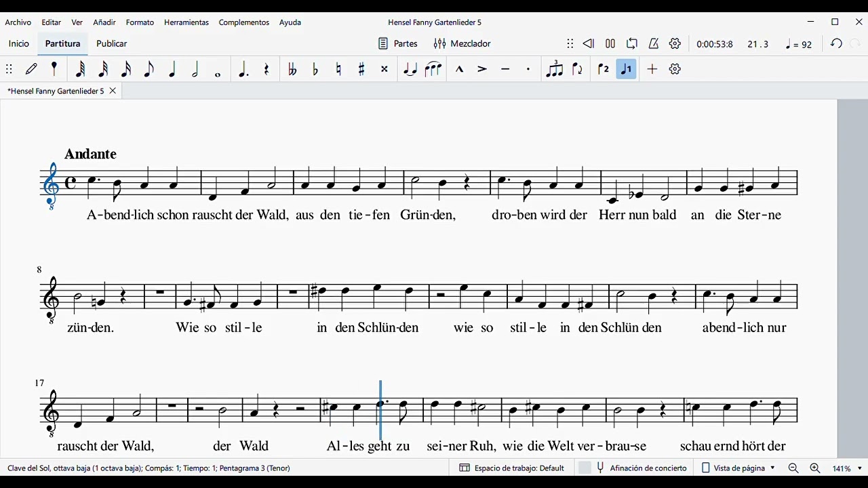Open the Mezclador panel

click(462, 43)
